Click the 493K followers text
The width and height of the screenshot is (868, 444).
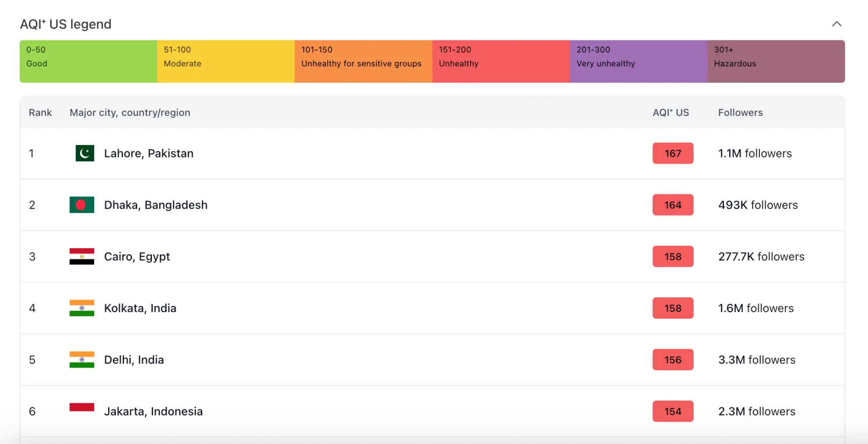[758, 205]
